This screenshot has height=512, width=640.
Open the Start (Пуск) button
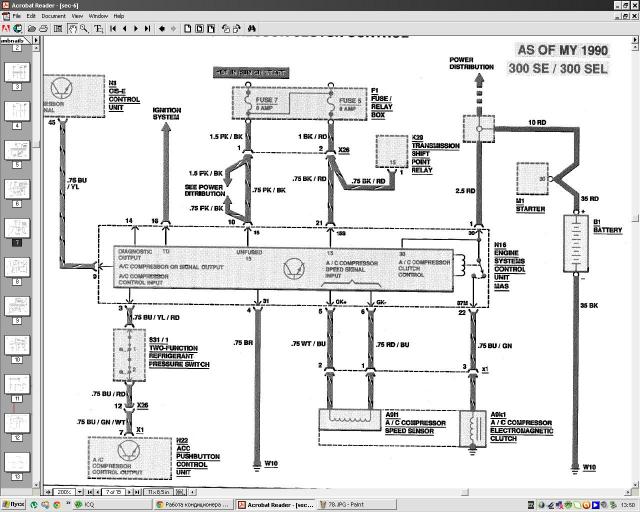coord(13,505)
